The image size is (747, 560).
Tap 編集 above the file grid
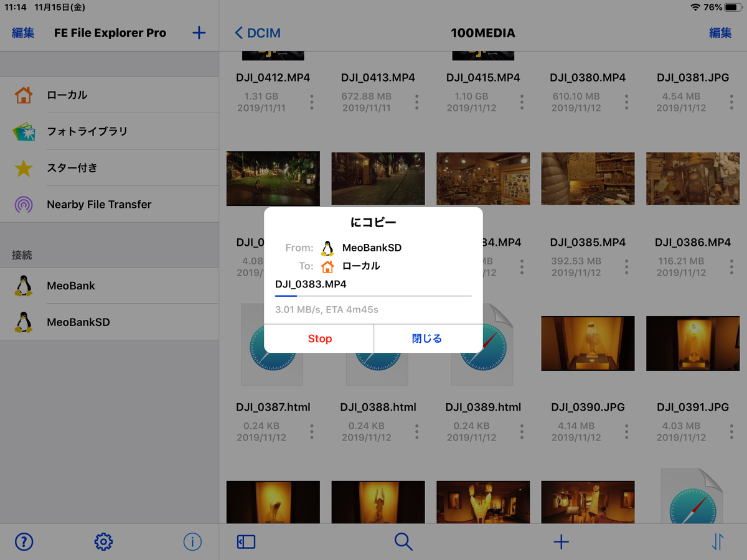[x=720, y=32]
